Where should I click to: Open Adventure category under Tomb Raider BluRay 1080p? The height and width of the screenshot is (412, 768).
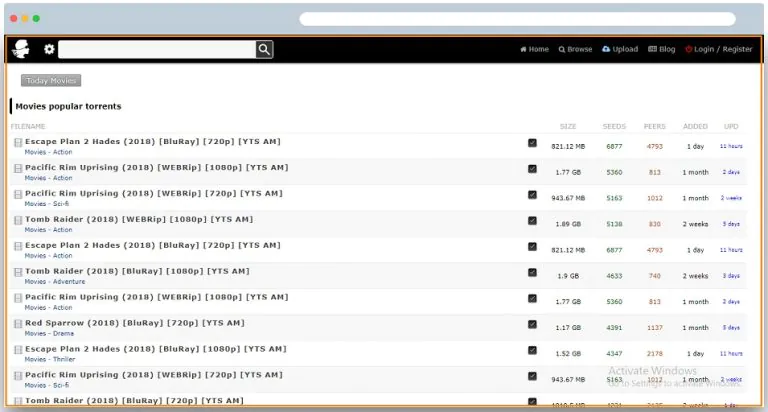(69, 282)
